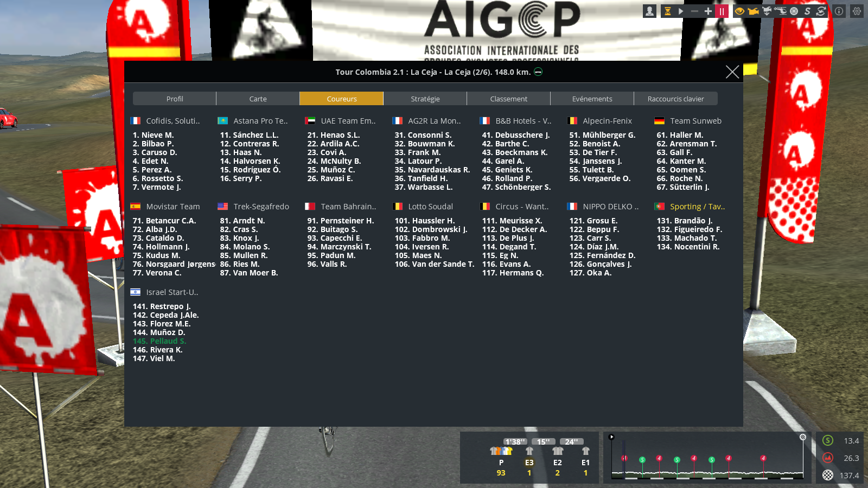Screen dimensions: 868x488
Task: Click the red pause button
Action: 722,11
